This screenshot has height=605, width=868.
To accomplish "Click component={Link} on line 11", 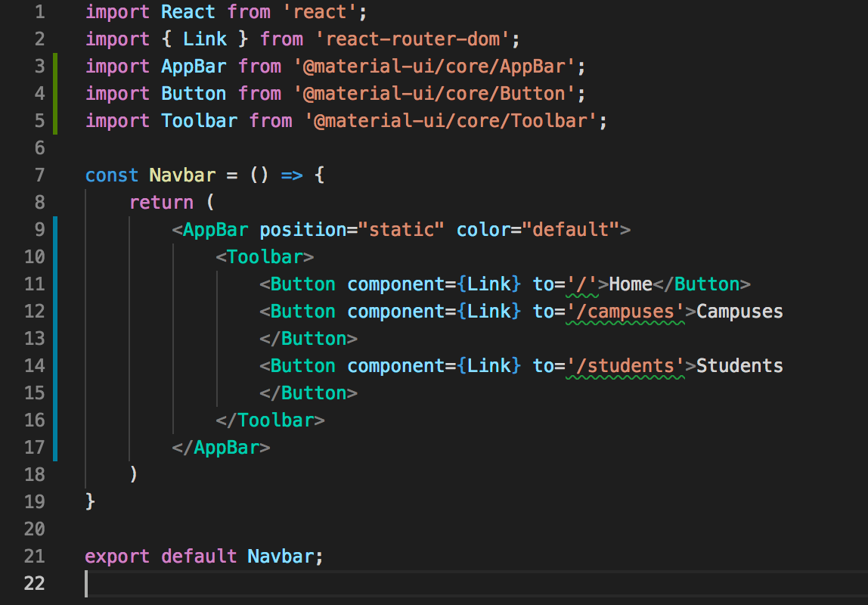I will pos(435,284).
